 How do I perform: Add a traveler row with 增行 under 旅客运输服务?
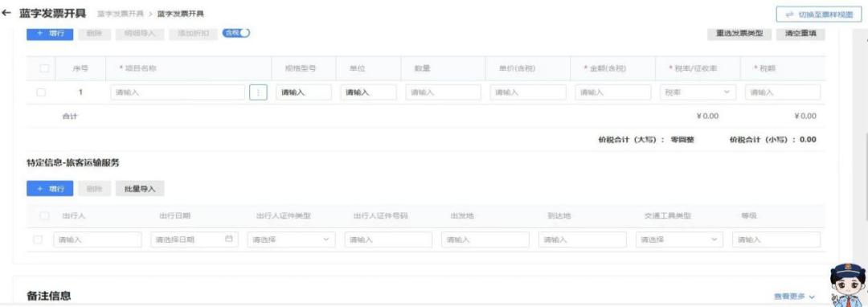coord(50,189)
